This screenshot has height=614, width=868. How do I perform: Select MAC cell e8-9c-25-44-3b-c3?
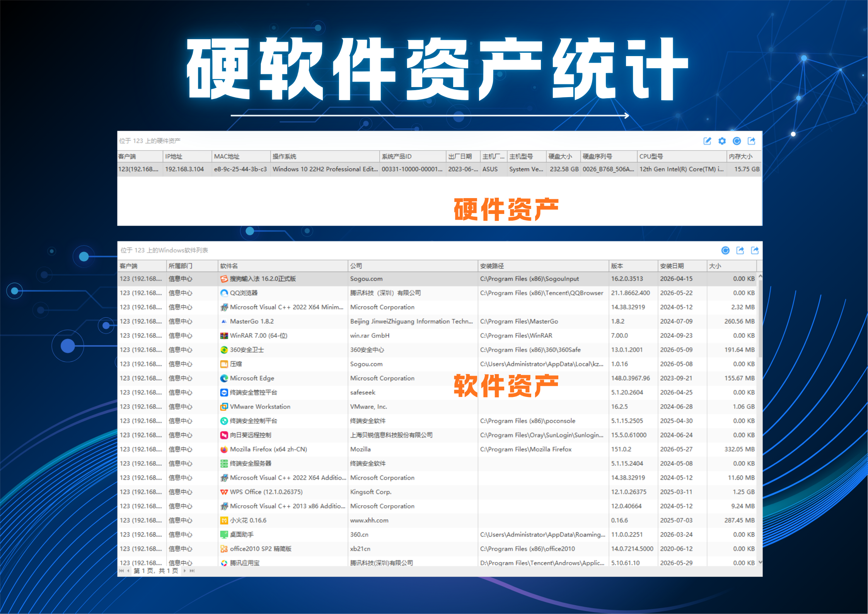click(240, 169)
